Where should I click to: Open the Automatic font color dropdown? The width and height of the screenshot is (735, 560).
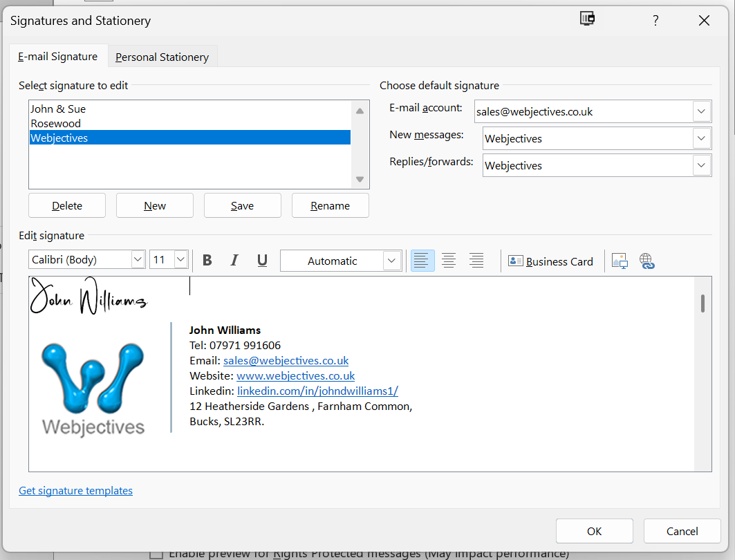coord(391,261)
